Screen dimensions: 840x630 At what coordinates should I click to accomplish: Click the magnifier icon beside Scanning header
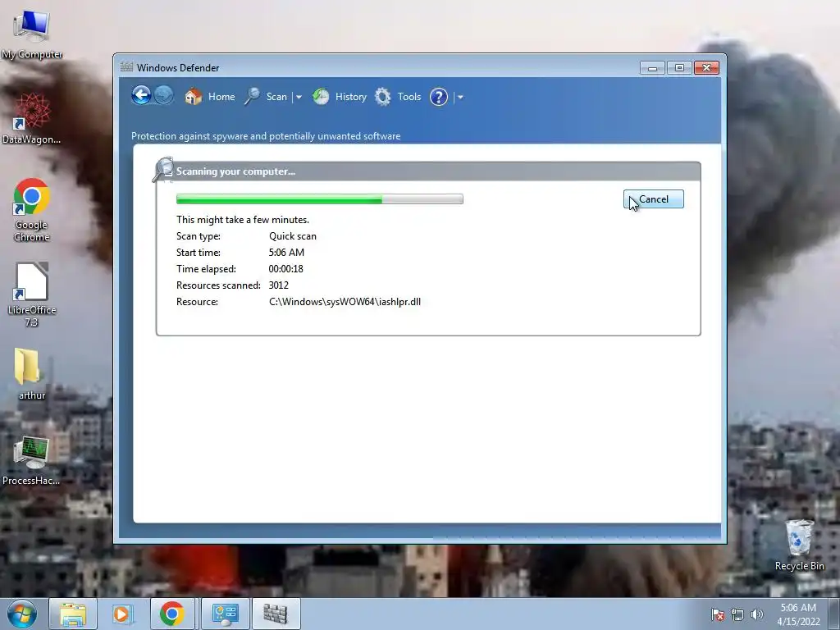pyautogui.click(x=163, y=169)
